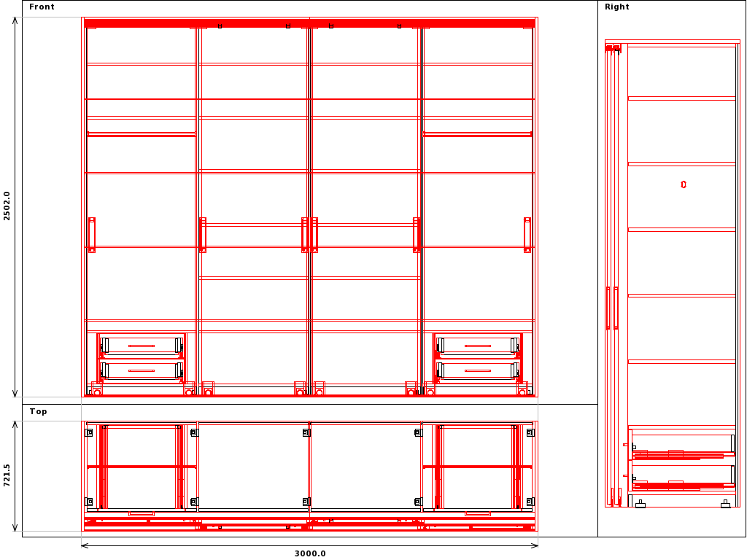Select the upper left drawer in Front view
This screenshot has height=560, width=747.
(x=142, y=345)
